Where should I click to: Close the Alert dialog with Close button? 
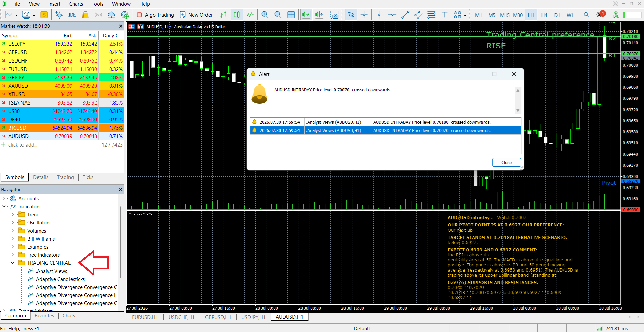pyautogui.click(x=506, y=162)
